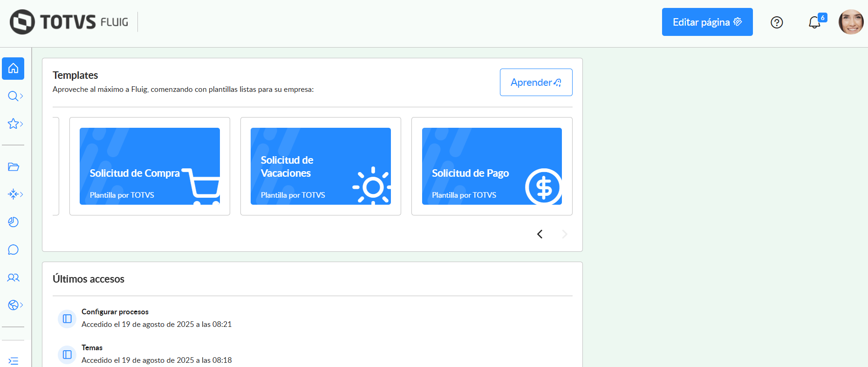Click 'Accedido el 19 de agosto' 08:21 text

tap(157, 324)
